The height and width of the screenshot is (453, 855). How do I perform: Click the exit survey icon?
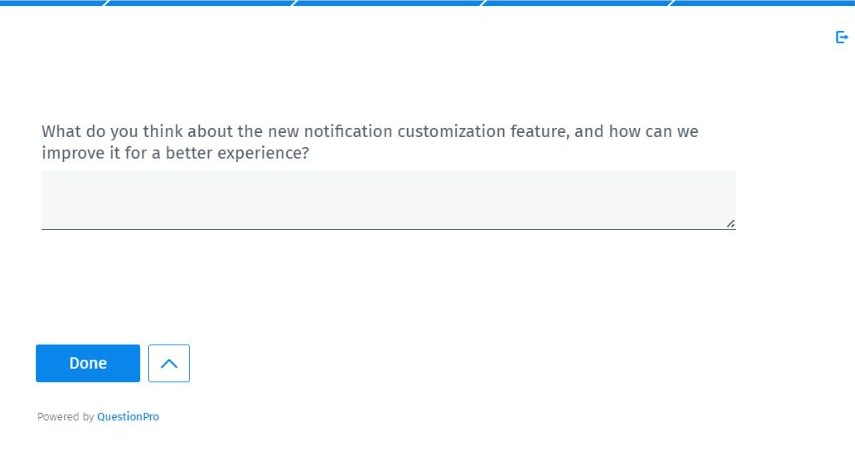tap(842, 37)
